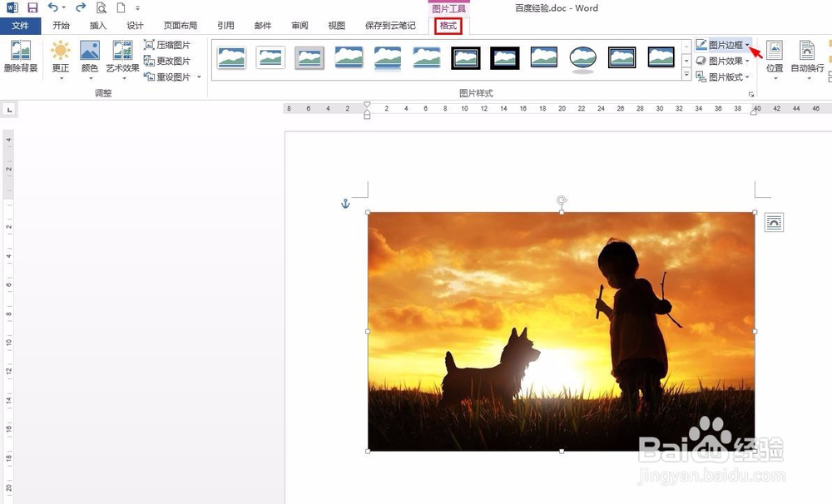Select the 格式 picture tools tab
832x504 pixels.
448,26
